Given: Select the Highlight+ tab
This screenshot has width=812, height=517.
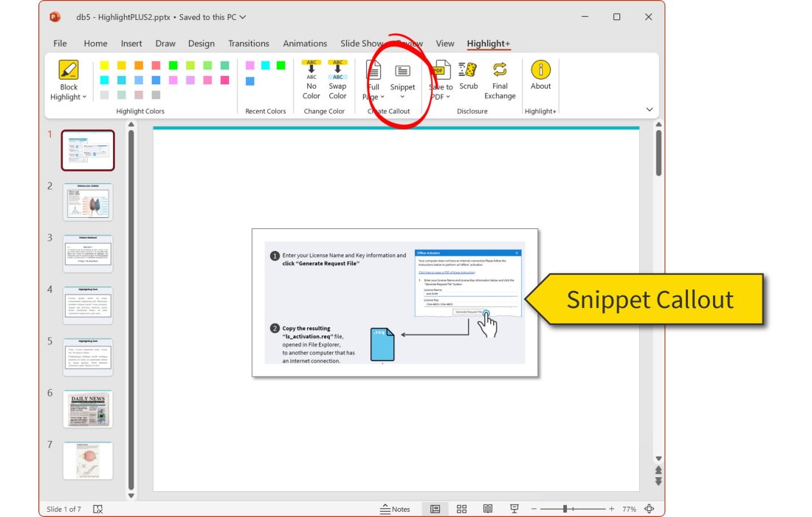Looking at the screenshot, I should (x=489, y=44).
